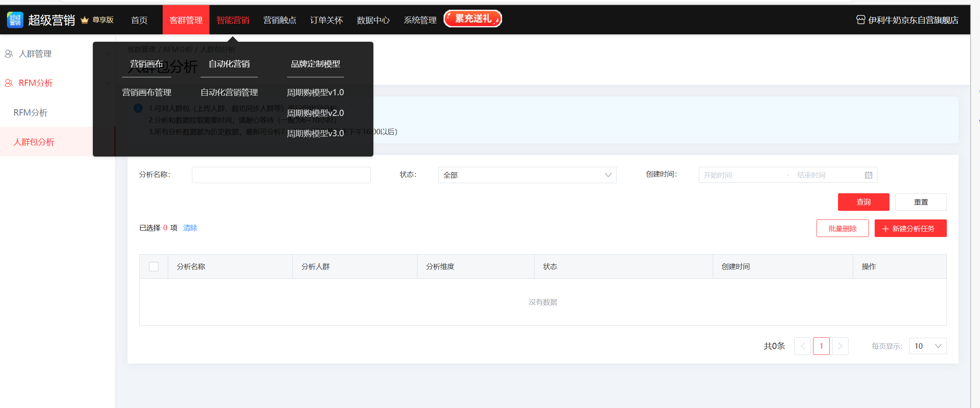
Task: Click the 共0条 total count text
Action: click(774, 346)
